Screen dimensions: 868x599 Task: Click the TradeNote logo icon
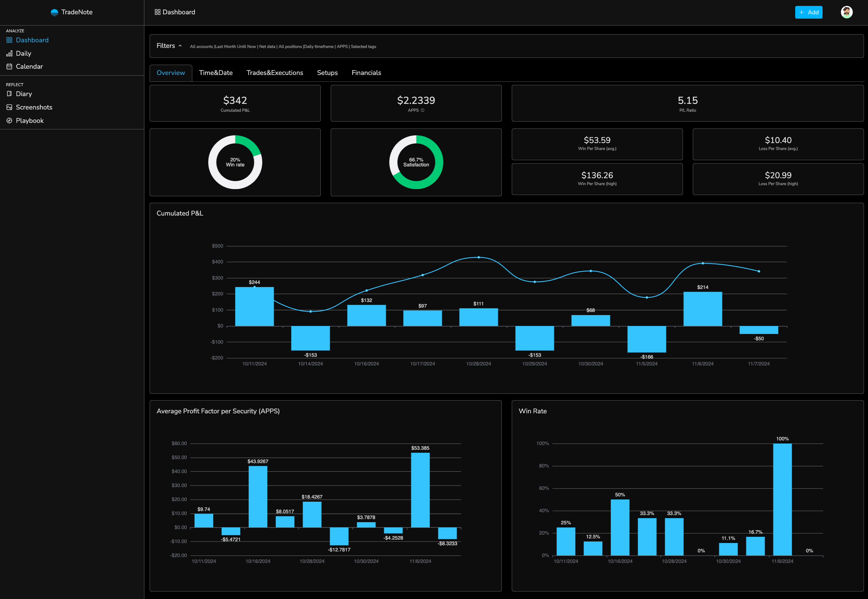coord(54,12)
